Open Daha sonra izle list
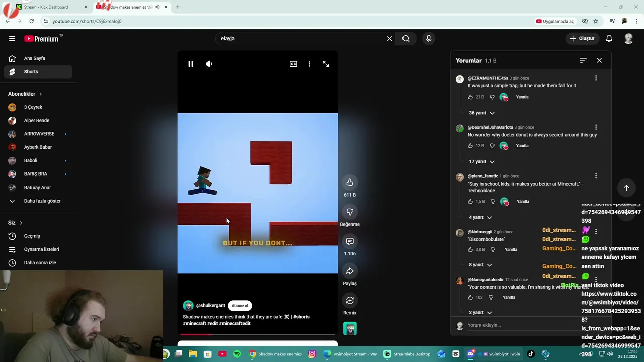The width and height of the screenshot is (644, 362). click(38, 263)
